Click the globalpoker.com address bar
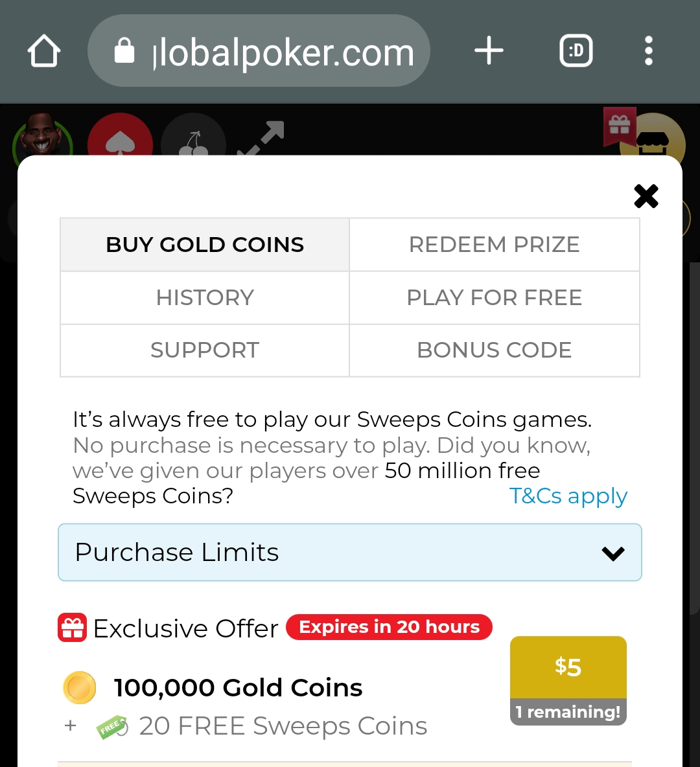The width and height of the screenshot is (700, 767). coord(259,51)
